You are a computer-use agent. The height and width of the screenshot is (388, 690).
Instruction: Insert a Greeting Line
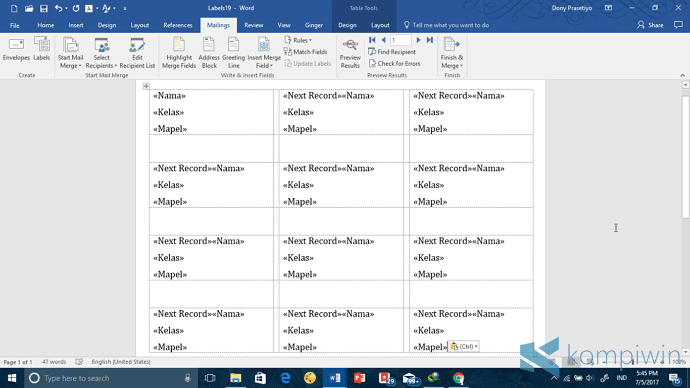tap(234, 53)
